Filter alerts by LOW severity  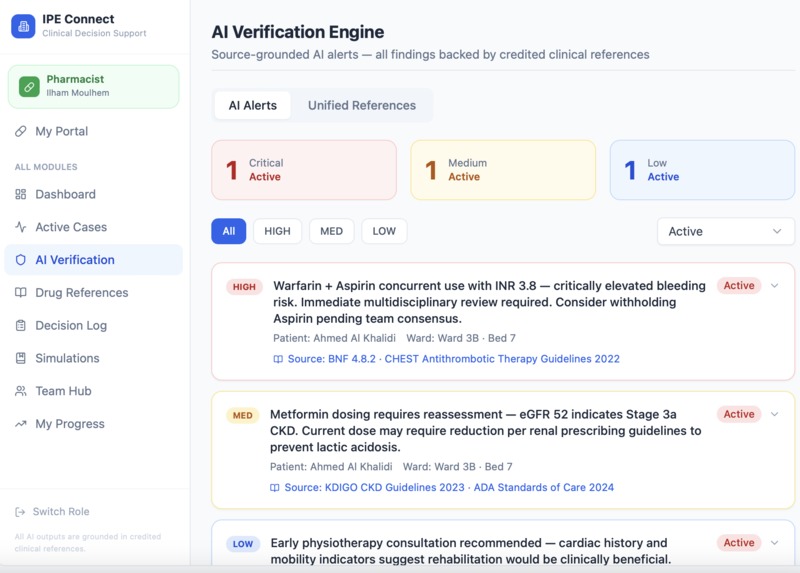(x=384, y=231)
